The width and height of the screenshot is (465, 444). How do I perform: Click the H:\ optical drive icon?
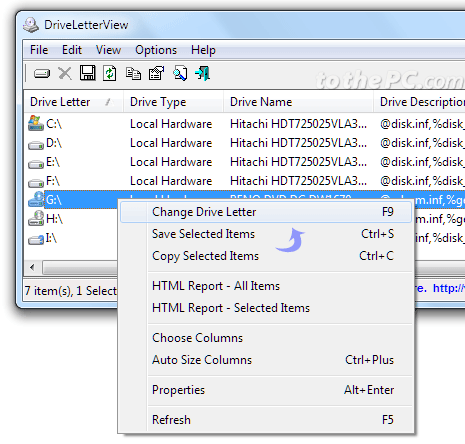(x=36, y=218)
